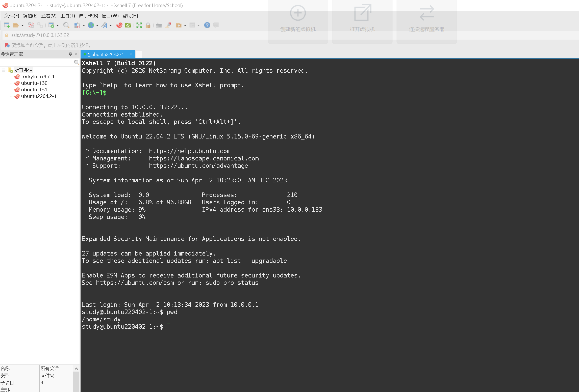Image resolution: width=579 pixels, height=392 pixels.
Task: Click the add-current-session bookmark arrow
Action: 7,45
